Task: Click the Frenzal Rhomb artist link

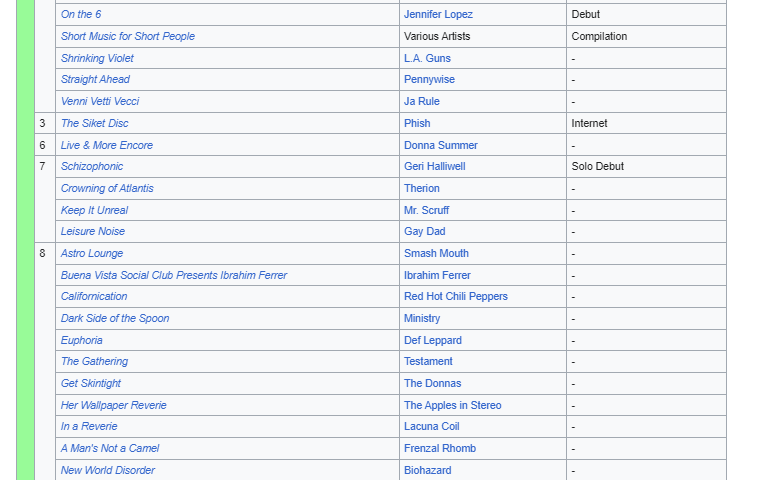Action: (x=439, y=449)
